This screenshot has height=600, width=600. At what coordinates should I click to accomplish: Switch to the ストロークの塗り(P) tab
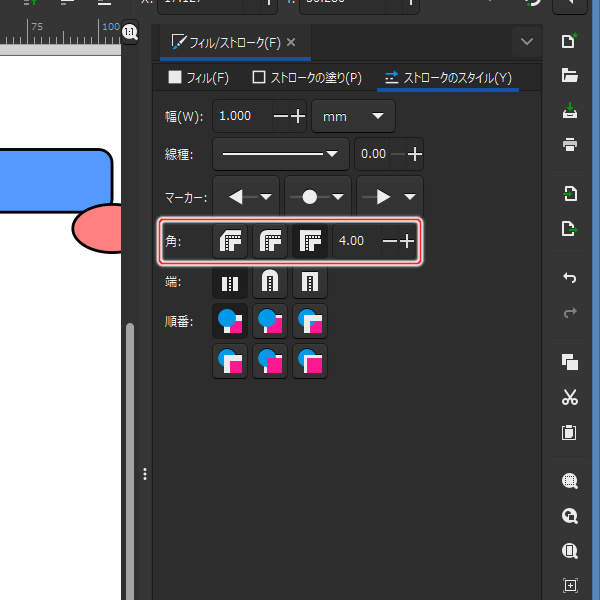tap(307, 78)
